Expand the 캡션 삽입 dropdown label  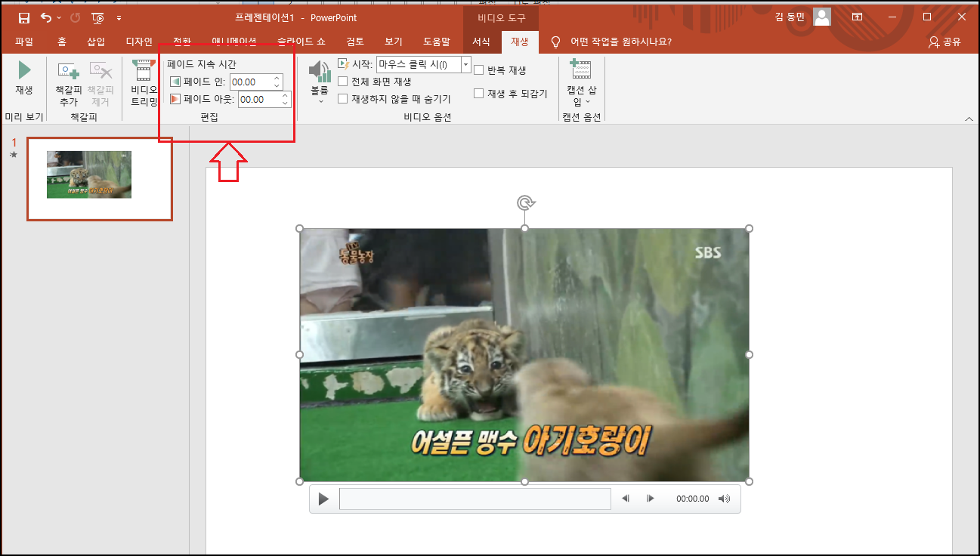pyautogui.click(x=581, y=96)
